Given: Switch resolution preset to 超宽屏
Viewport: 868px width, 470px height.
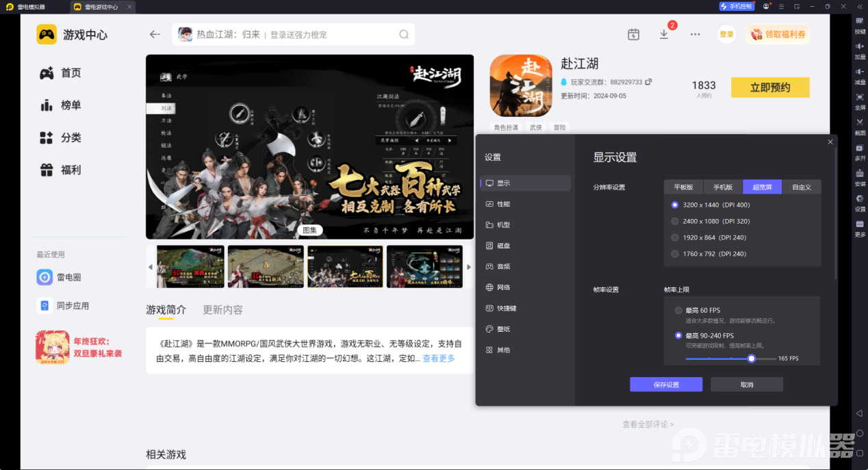Looking at the screenshot, I should pos(762,187).
